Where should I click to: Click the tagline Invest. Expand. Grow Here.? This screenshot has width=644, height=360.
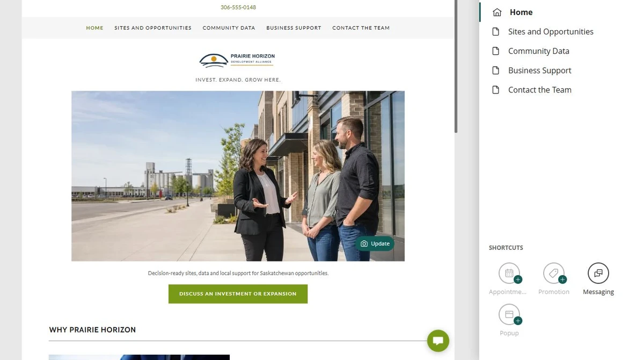(238, 80)
